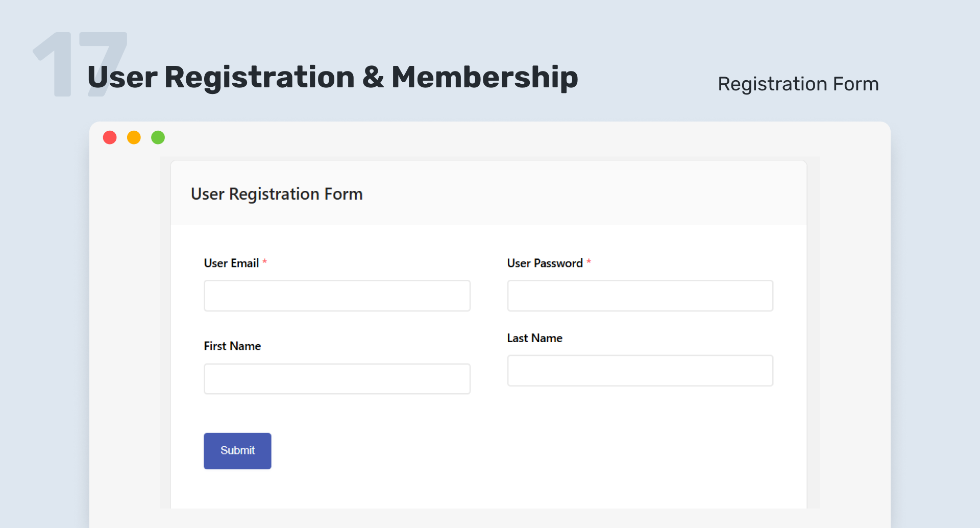Click the red asterisk beside User Password
This screenshot has width=980, height=528.
(589, 262)
